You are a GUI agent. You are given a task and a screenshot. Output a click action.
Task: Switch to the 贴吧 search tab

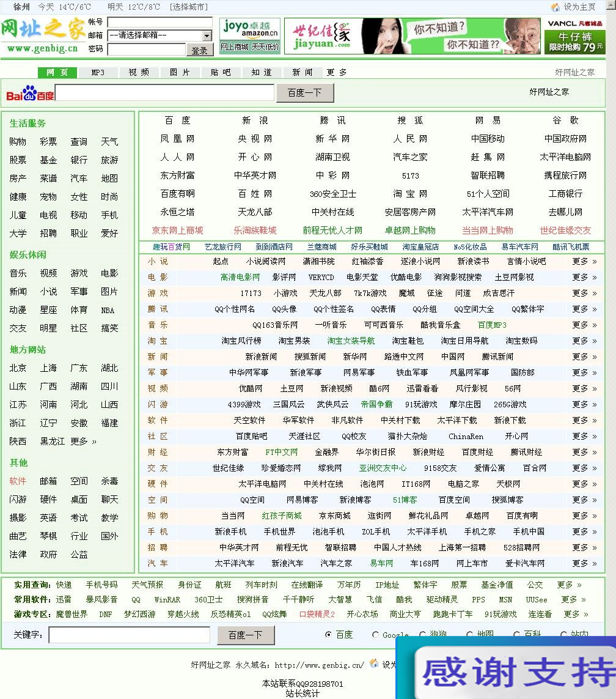tap(221, 72)
